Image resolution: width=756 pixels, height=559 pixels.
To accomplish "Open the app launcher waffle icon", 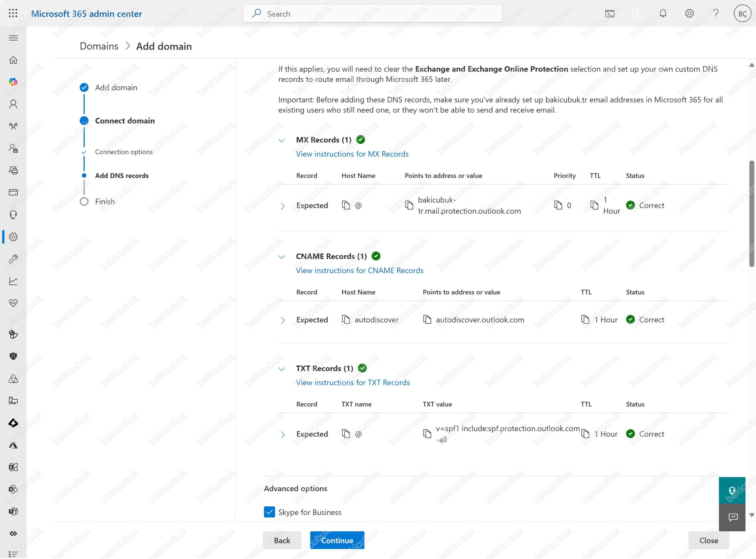I will [13, 13].
